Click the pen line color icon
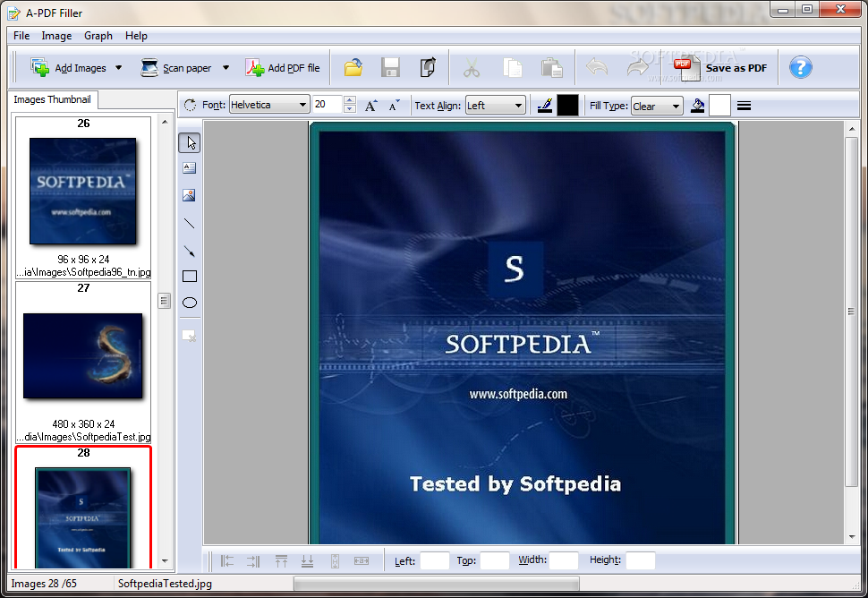Viewport: 868px width, 598px height. click(x=545, y=106)
